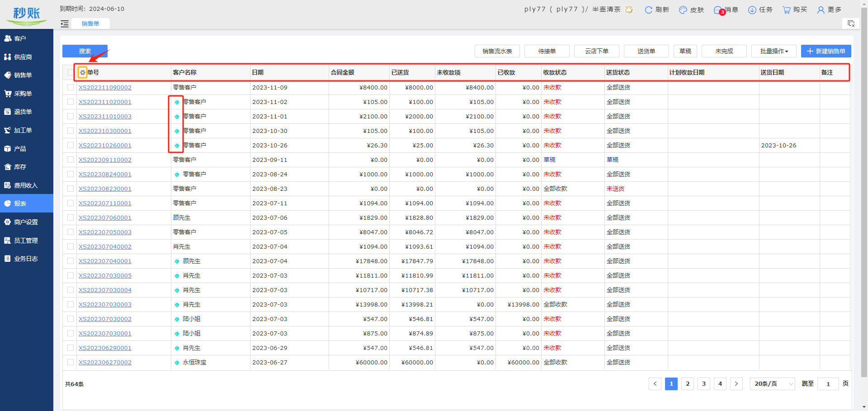This screenshot has width=868, height=411.
Task: Open the 客户 sidebar icon
Action: point(8,38)
